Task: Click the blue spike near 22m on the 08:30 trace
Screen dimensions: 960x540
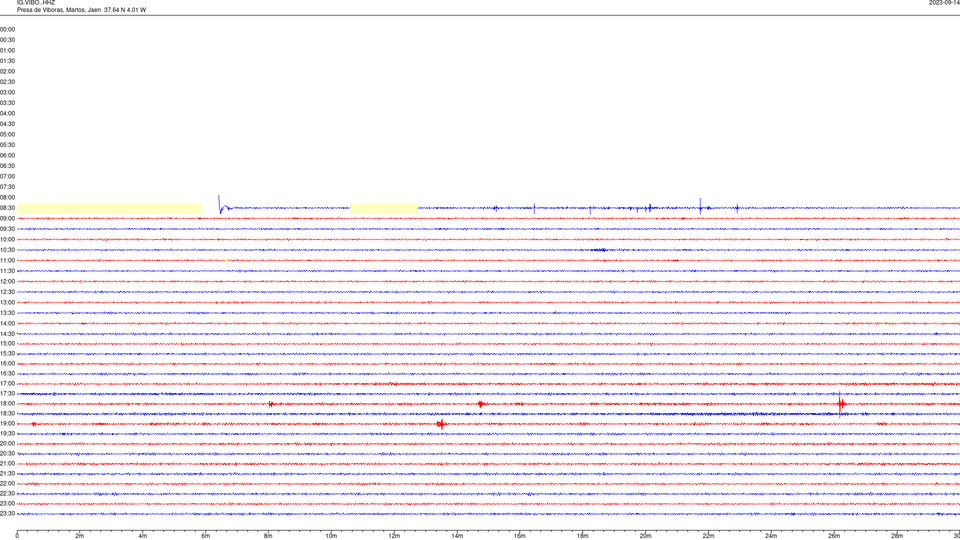Action: pos(700,206)
